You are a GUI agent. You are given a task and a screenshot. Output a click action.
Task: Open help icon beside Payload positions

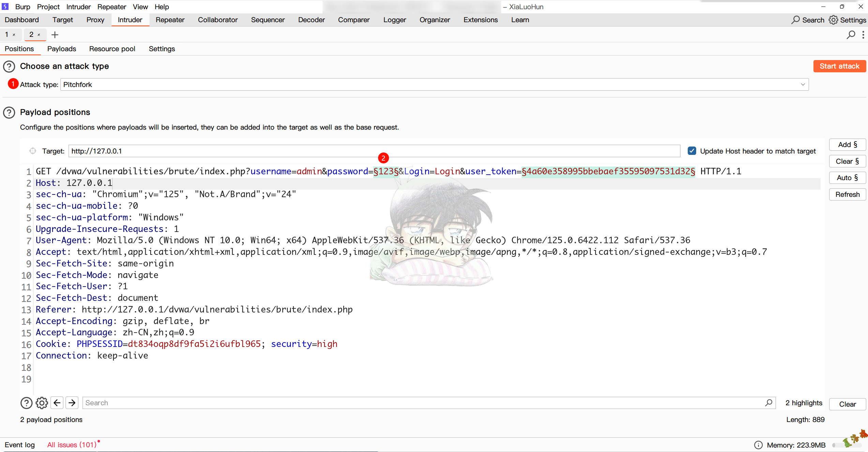pyautogui.click(x=9, y=113)
